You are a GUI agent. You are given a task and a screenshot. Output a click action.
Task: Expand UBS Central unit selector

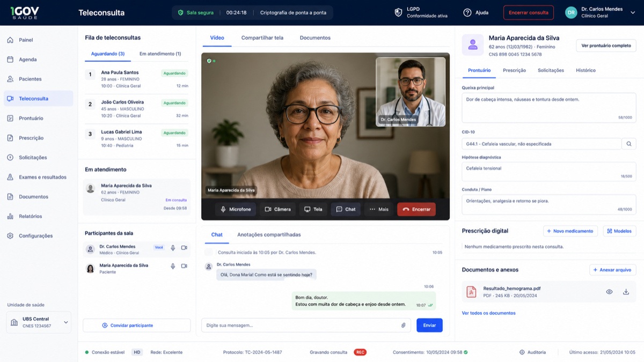[x=39, y=322]
